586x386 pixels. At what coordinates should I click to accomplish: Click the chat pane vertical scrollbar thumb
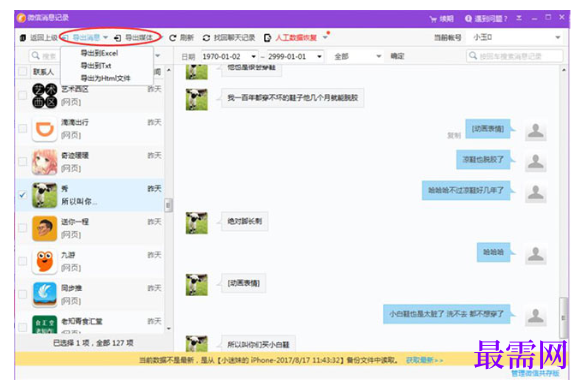point(564,318)
